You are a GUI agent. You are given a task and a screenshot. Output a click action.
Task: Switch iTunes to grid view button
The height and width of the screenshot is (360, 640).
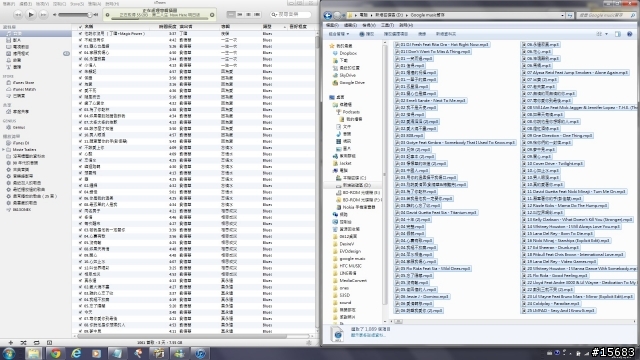pos(248,15)
